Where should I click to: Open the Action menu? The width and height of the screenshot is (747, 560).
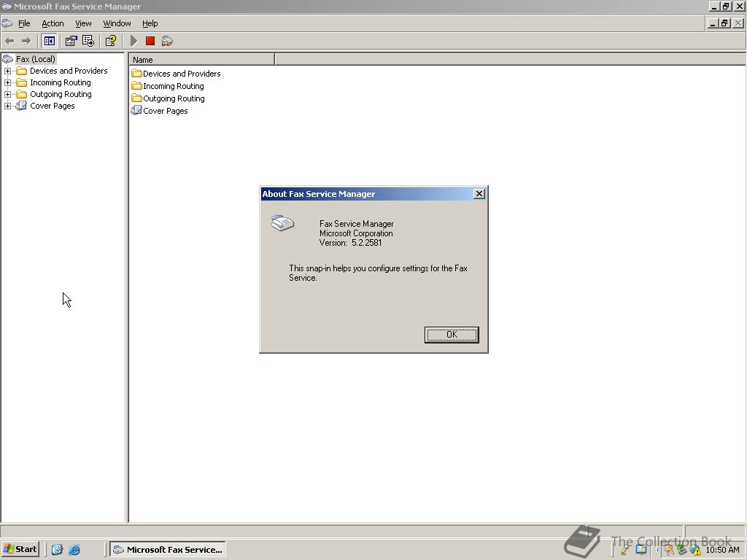click(53, 23)
